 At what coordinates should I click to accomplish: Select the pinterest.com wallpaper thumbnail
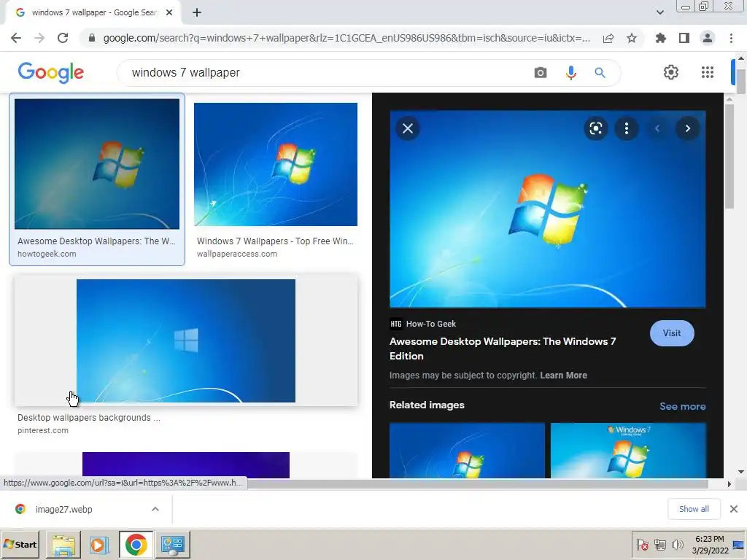click(x=186, y=341)
